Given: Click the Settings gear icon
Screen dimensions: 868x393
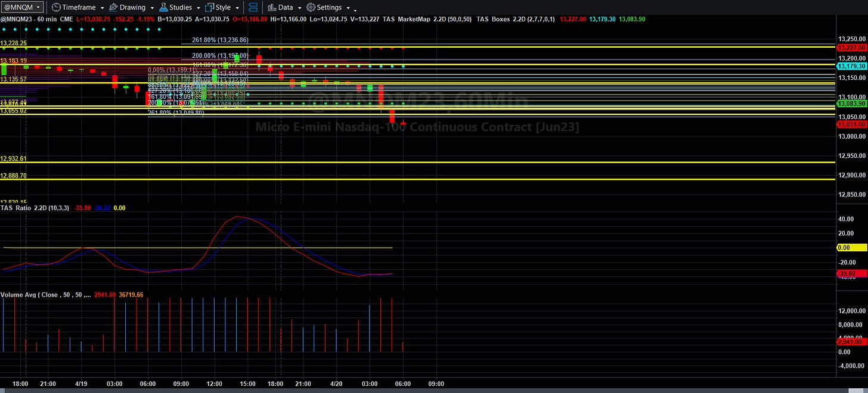Looking at the screenshot, I should point(311,8).
